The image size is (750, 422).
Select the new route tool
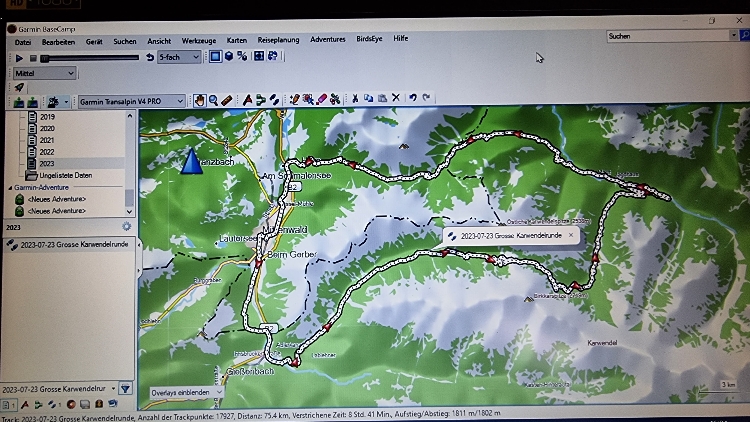(261, 100)
